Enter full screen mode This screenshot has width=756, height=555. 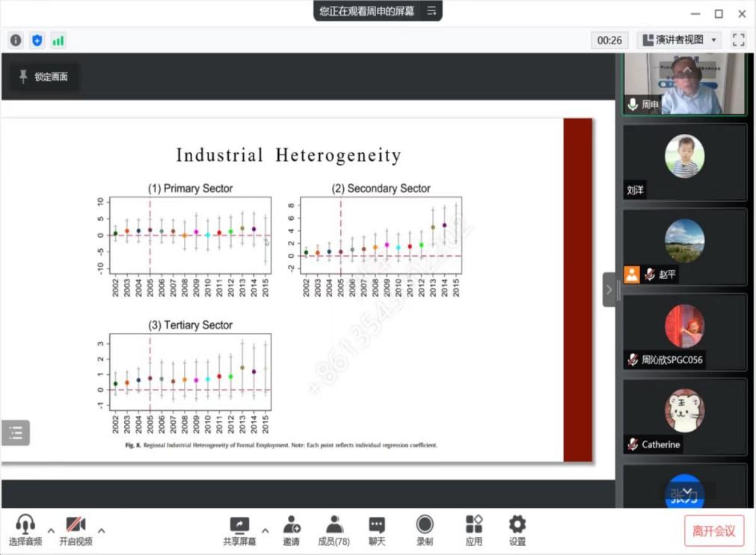(738, 40)
